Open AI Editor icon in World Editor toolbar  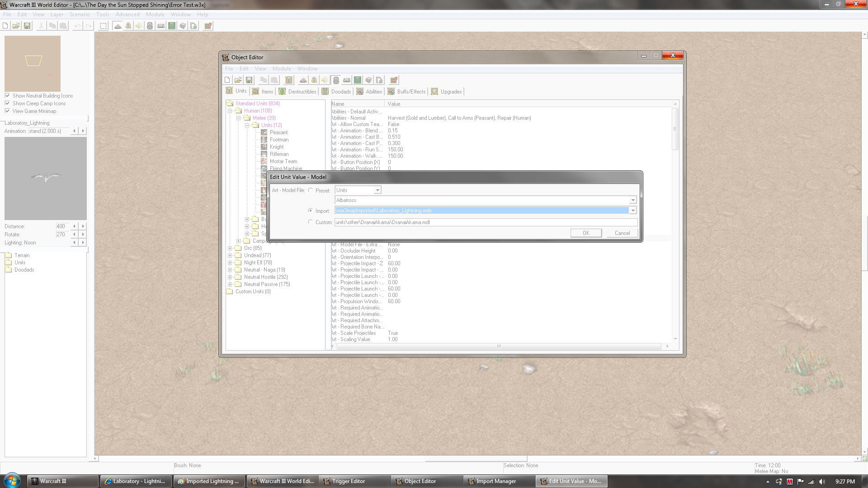click(172, 26)
